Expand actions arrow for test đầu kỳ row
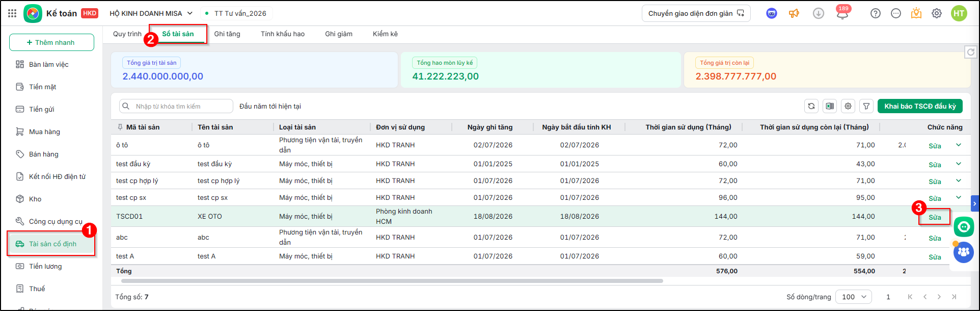This screenshot has height=311, width=980. [959, 164]
